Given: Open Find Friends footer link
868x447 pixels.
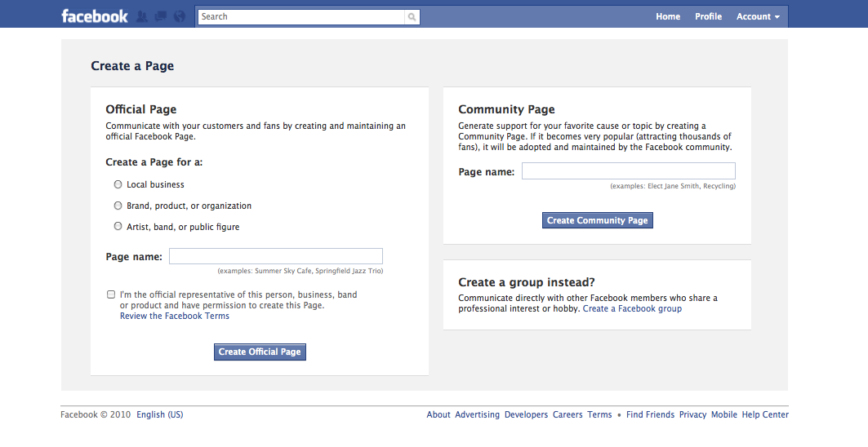Looking at the screenshot, I should pos(651,414).
